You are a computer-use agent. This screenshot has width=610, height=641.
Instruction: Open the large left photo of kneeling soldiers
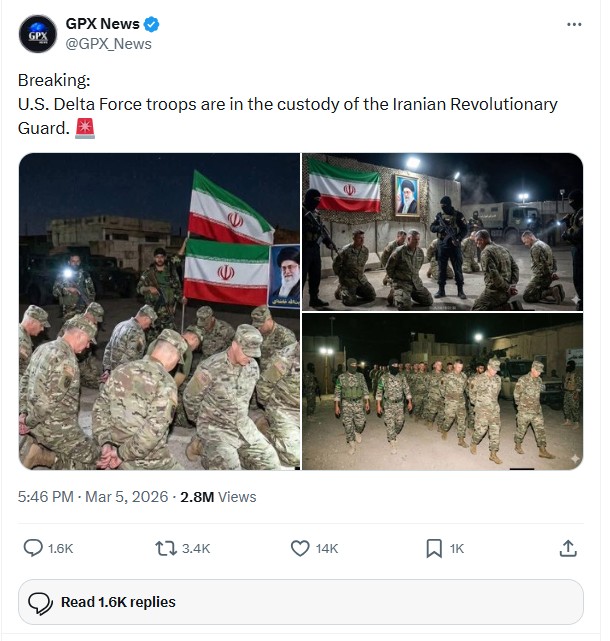159,311
